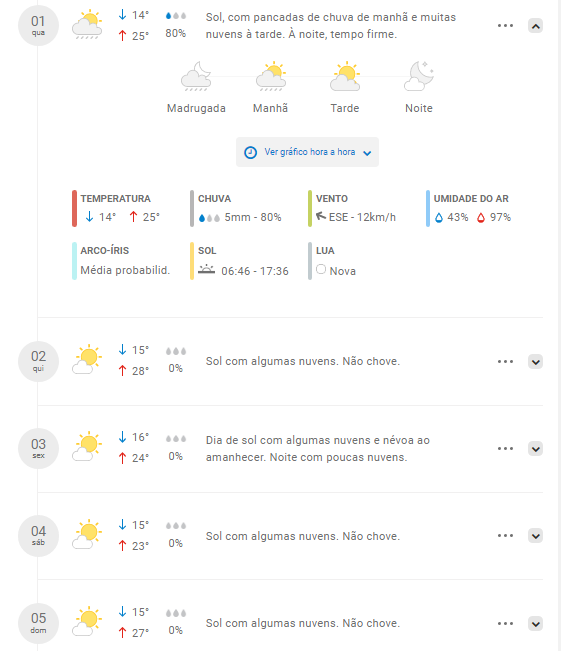Image resolution: width=561 pixels, height=651 pixels.
Task: Click the Nova moon phase circle
Action: point(321,269)
